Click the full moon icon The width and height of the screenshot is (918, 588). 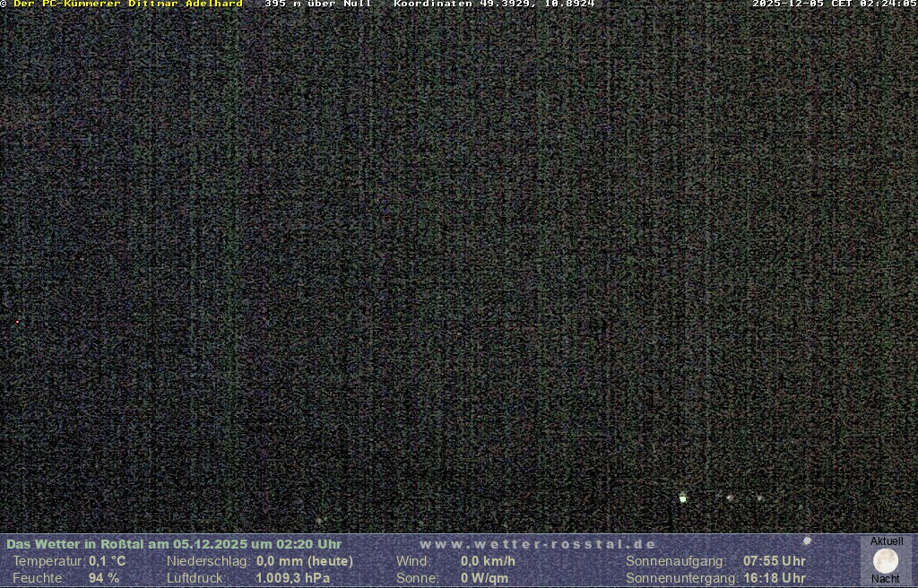pos(886,561)
